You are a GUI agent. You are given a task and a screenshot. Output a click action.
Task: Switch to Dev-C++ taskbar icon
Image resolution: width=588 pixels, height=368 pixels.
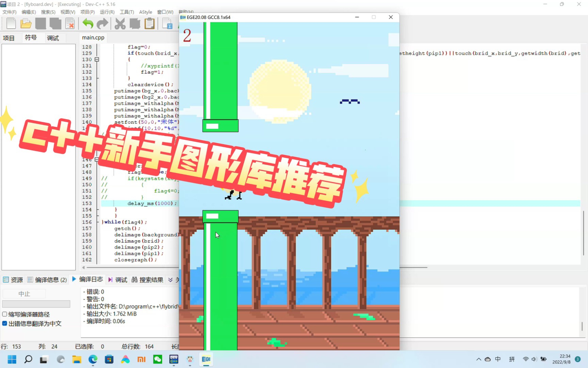[174, 359]
